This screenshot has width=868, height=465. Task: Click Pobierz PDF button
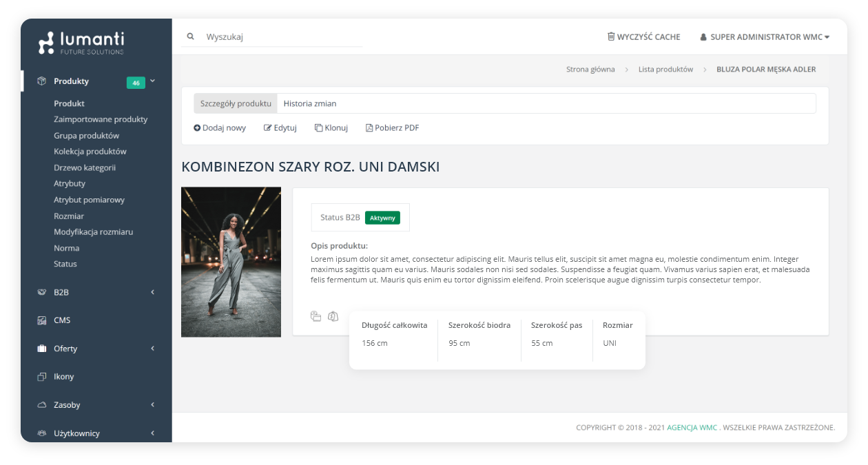pyautogui.click(x=392, y=128)
